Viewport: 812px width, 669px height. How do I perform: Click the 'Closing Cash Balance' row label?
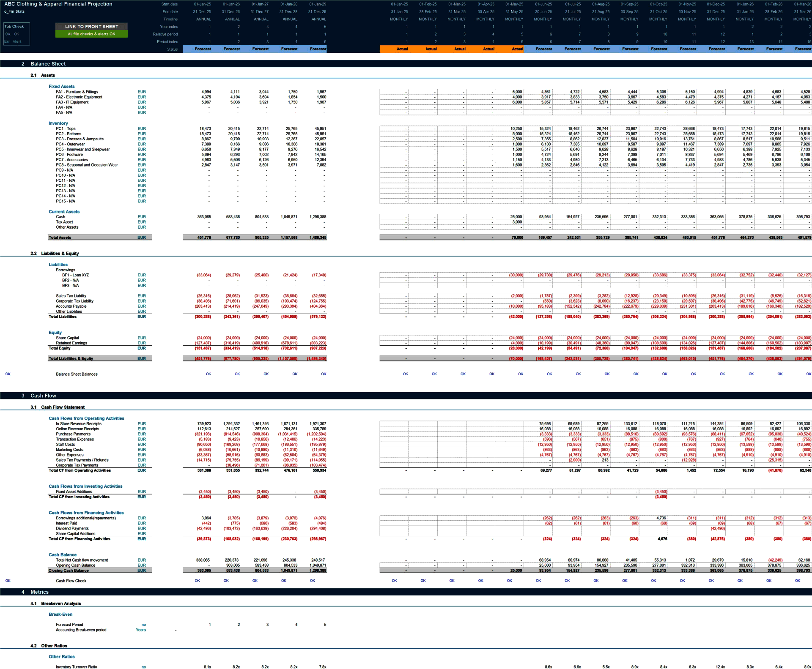pyautogui.click(x=69, y=571)
